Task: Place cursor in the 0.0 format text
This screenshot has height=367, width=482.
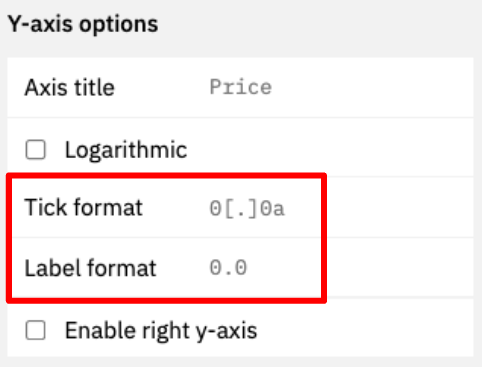Action: tap(228, 268)
